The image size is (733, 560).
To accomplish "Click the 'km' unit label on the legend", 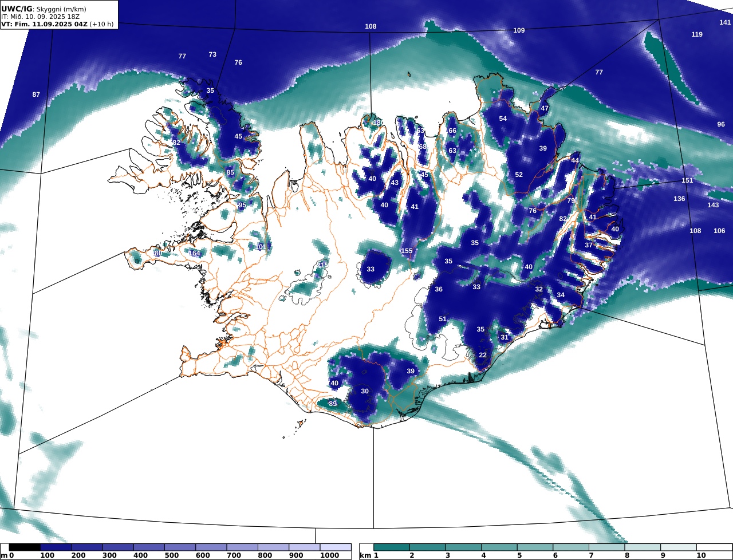I will point(365,555).
